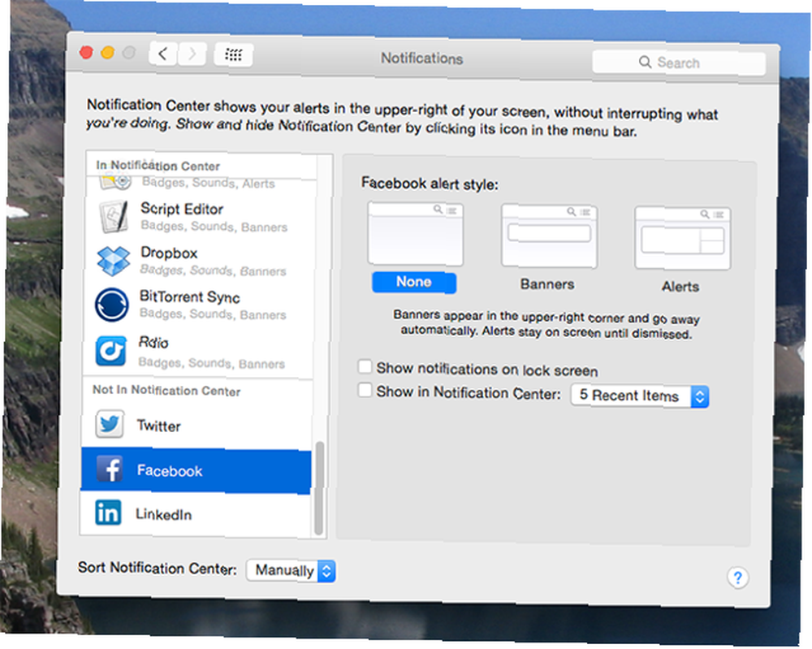Select Rdio in the app list
This screenshot has height=649, width=812.
pos(197,353)
